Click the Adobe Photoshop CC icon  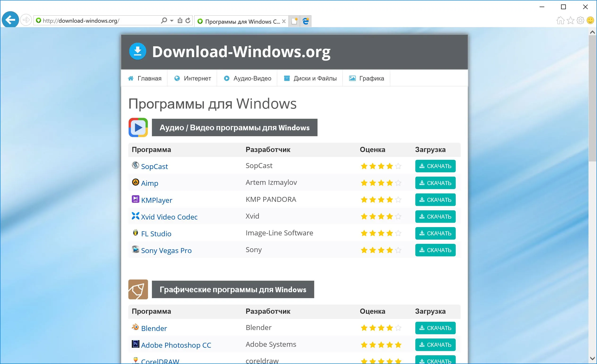135,344
